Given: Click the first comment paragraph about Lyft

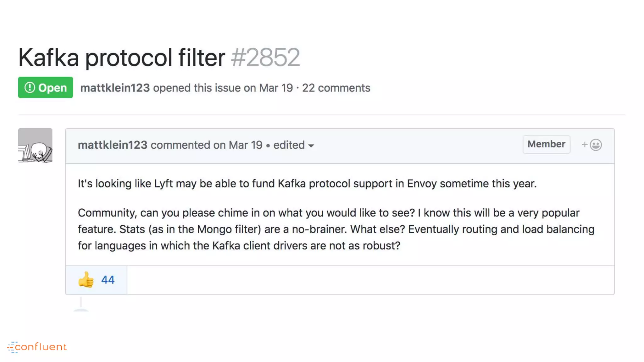Looking at the screenshot, I should [x=307, y=184].
